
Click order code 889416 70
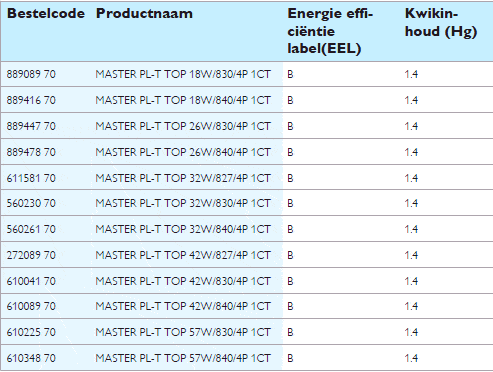click(x=31, y=100)
